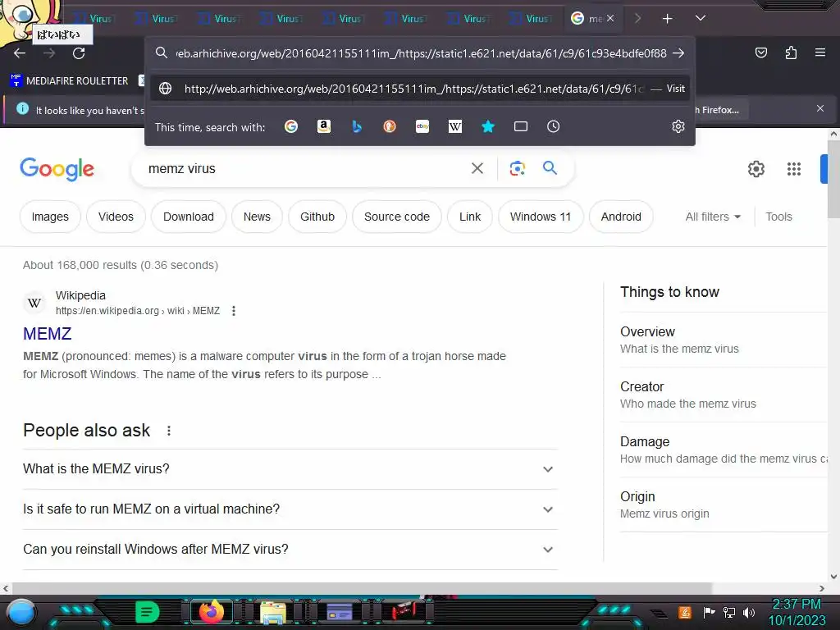The width and height of the screenshot is (840, 630).
Task: Open the Pocket save icon
Action: point(760,52)
